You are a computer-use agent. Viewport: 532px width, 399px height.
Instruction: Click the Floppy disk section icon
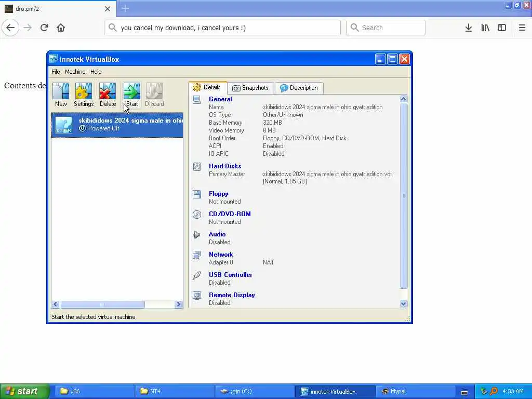[x=197, y=194]
